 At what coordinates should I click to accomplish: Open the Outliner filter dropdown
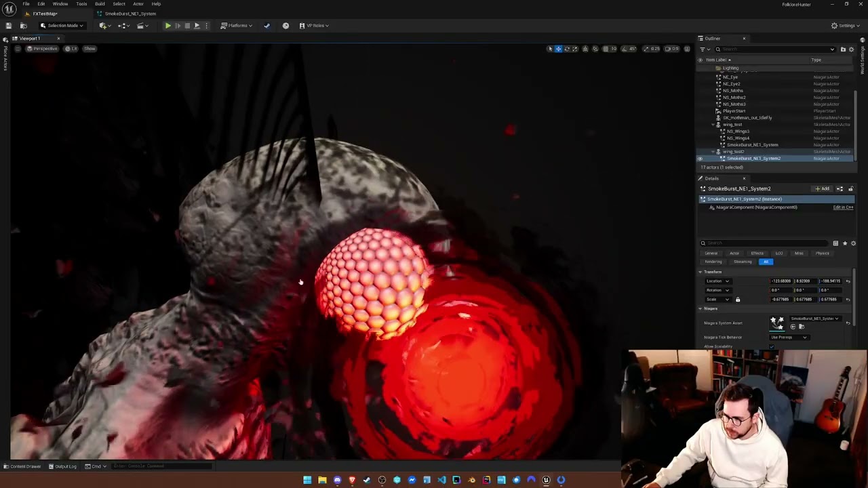click(x=704, y=49)
